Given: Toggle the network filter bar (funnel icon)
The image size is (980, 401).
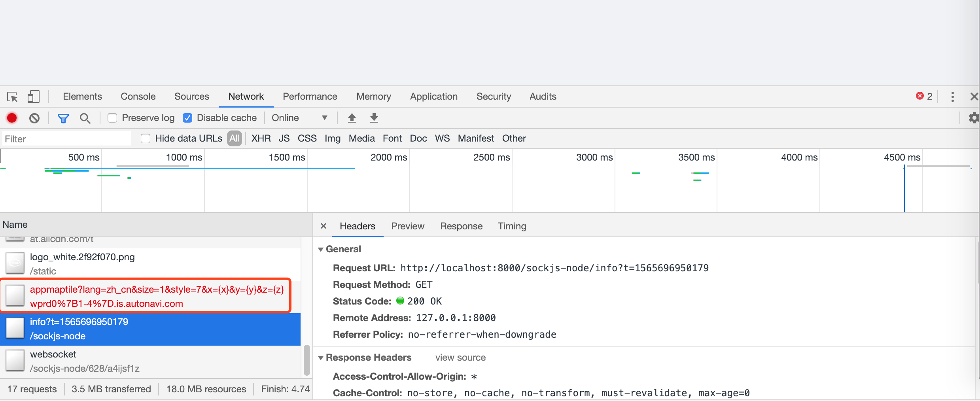Looking at the screenshot, I should [x=63, y=118].
